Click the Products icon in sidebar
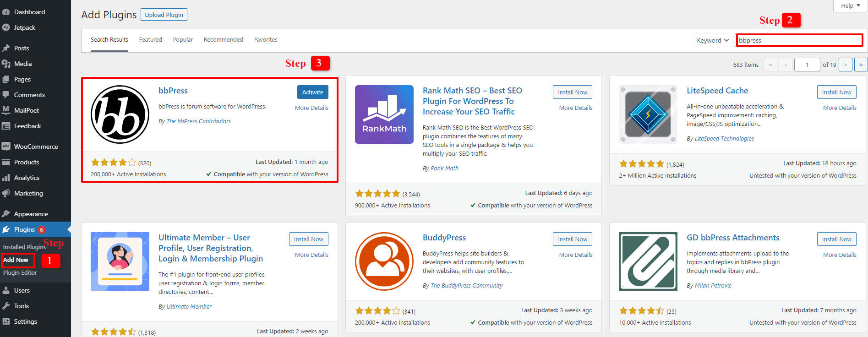Image resolution: width=868 pixels, height=337 pixels. click(6, 162)
